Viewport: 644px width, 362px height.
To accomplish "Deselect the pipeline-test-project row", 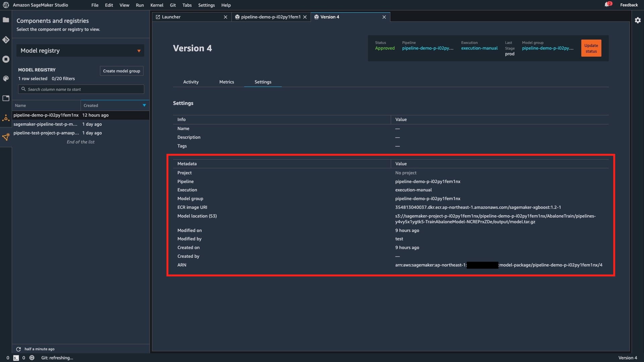I will (46, 133).
